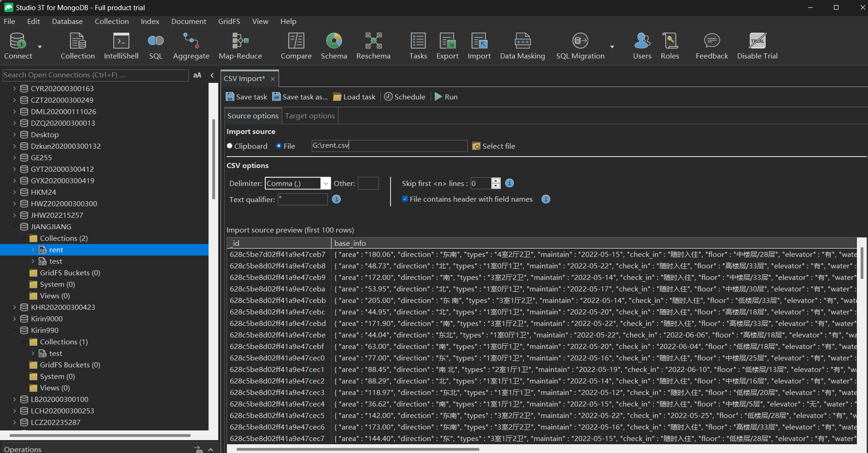Click Select file button
Image resolution: width=868 pixels, height=453 pixels.
(x=494, y=146)
